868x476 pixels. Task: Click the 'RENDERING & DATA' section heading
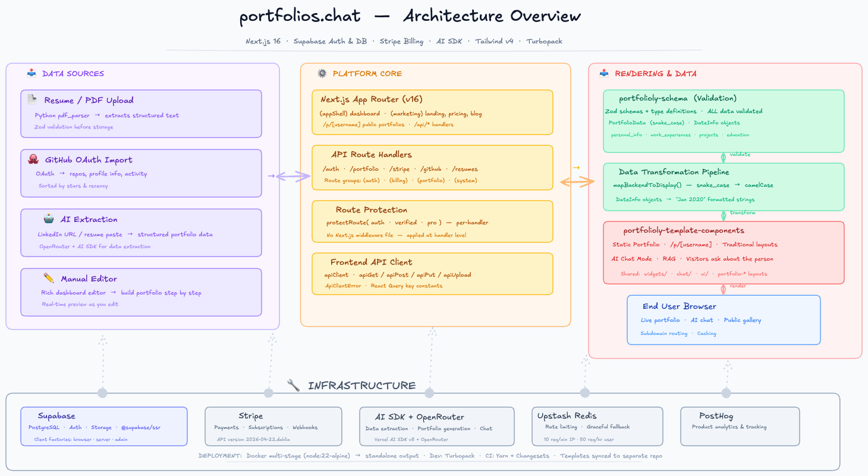coord(656,74)
